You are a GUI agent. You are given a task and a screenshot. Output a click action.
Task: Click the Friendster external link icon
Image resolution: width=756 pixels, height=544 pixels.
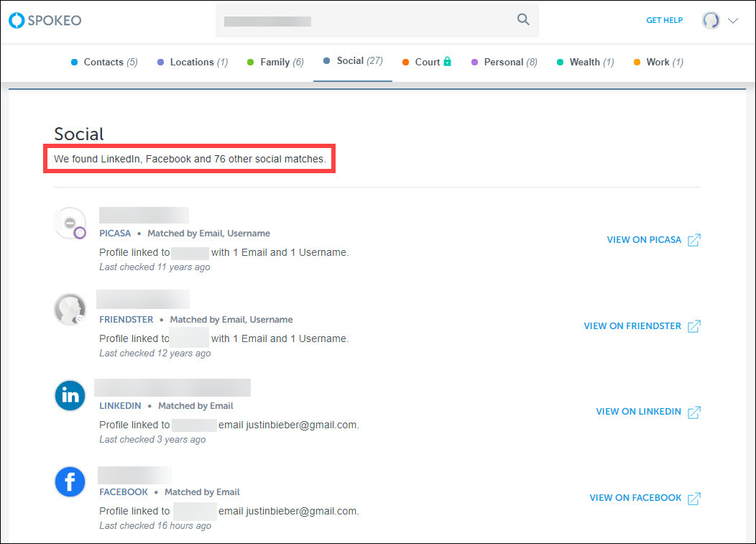694,326
